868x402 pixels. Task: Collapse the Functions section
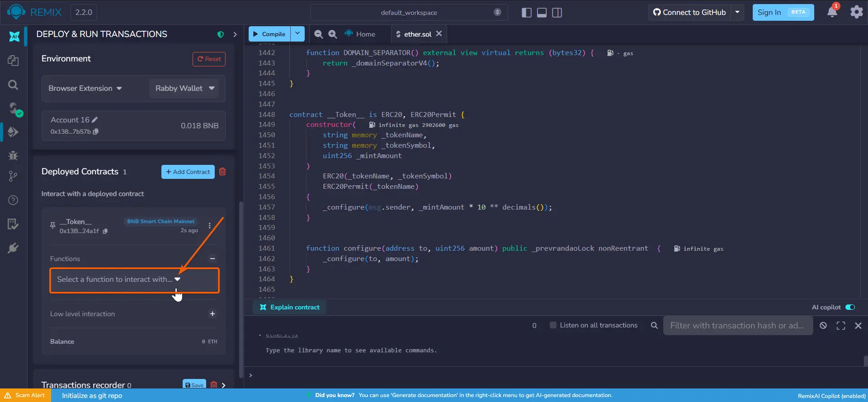pyautogui.click(x=212, y=258)
